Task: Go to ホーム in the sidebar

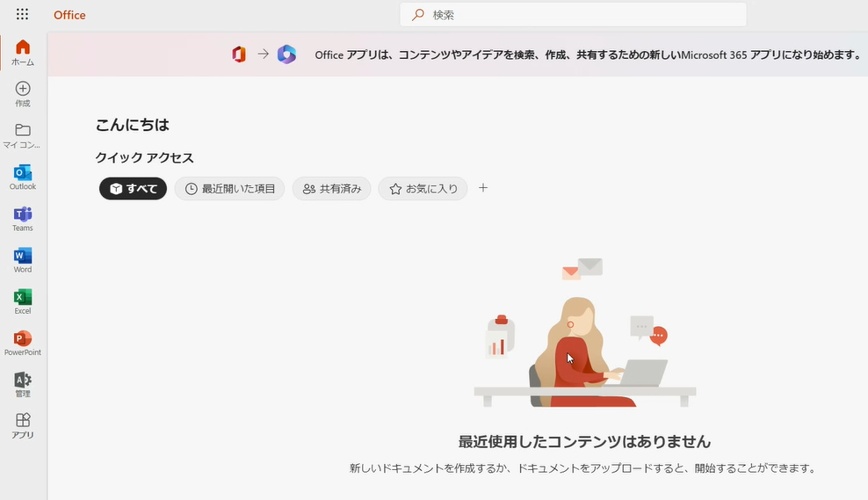Action: pyautogui.click(x=23, y=53)
